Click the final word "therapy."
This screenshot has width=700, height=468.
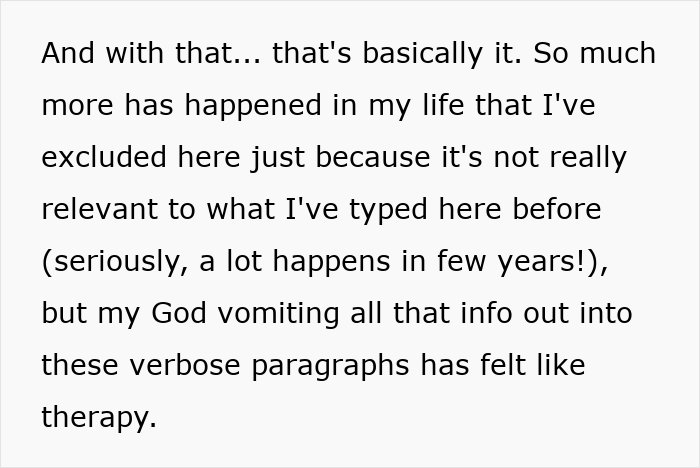tap(99, 417)
